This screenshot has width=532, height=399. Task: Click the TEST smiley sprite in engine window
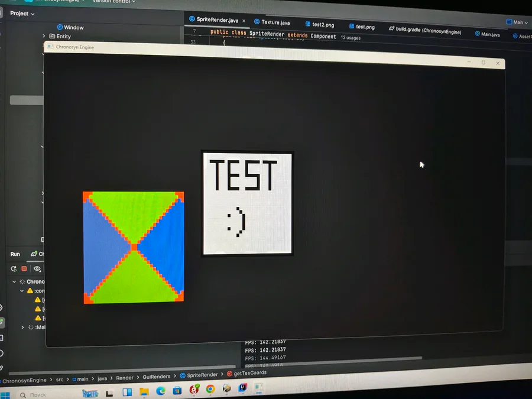coord(247,203)
